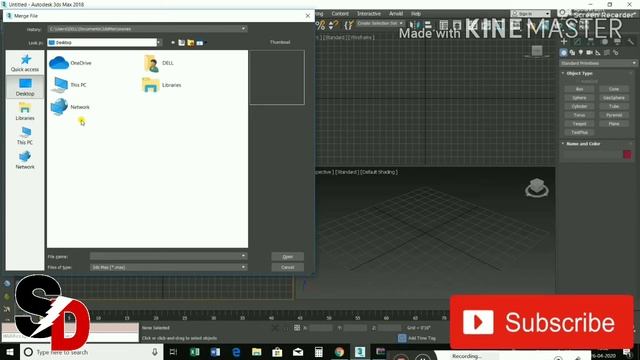Open the Create tab of command panel
This screenshot has height=360, width=640.
click(564, 42)
